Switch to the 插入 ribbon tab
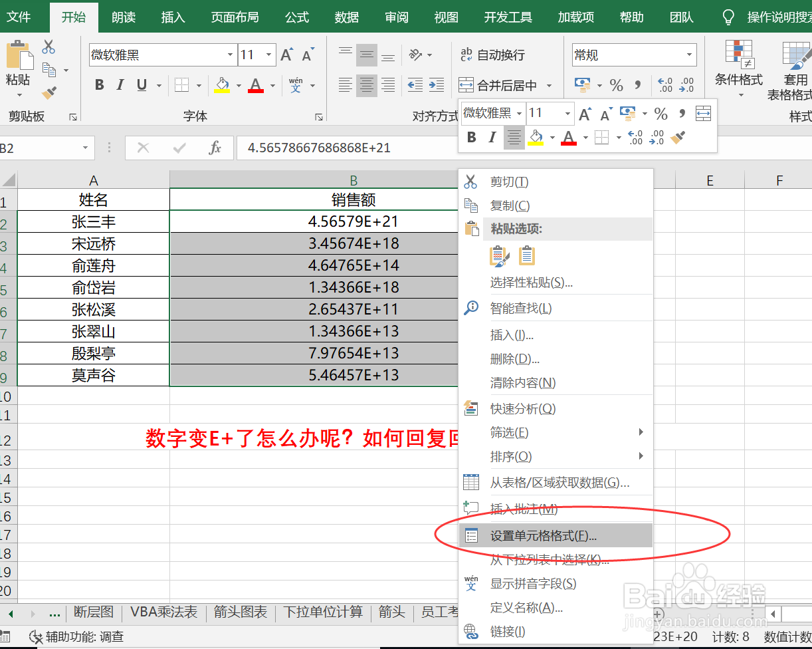This screenshot has width=812, height=649. [x=173, y=17]
